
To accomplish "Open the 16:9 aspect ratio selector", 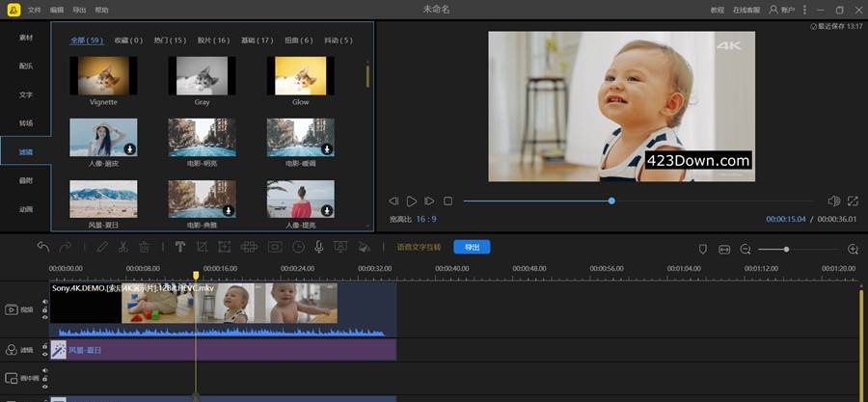I will 426,219.
